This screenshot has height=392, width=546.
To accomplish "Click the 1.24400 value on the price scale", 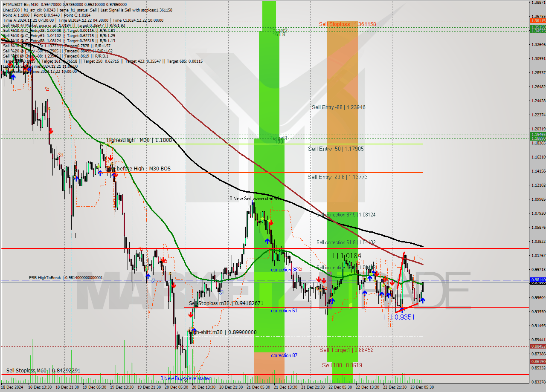I will (538, 101).
